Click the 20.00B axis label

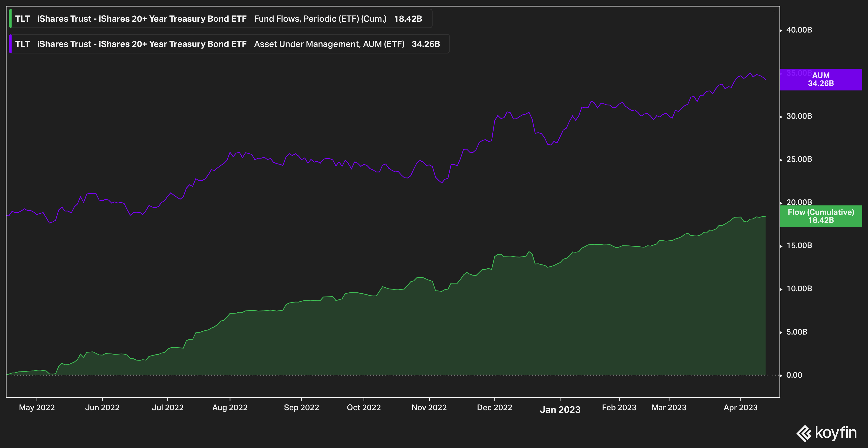click(x=799, y=202)
